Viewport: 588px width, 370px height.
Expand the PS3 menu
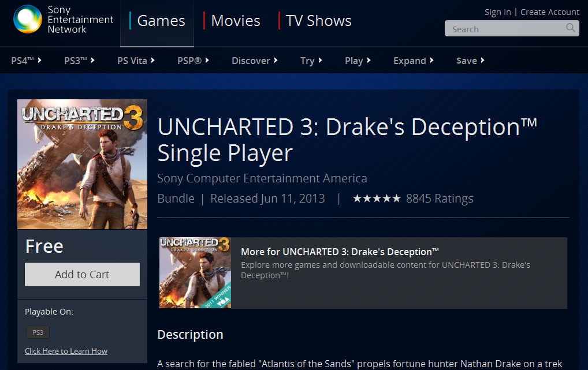click(79, 61)
